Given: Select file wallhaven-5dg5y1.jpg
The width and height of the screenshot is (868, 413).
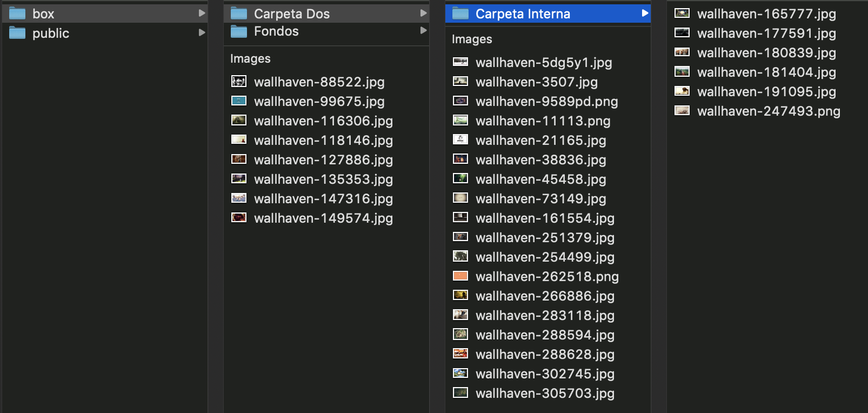Looking at the screenshot, I should click(543, 63).
